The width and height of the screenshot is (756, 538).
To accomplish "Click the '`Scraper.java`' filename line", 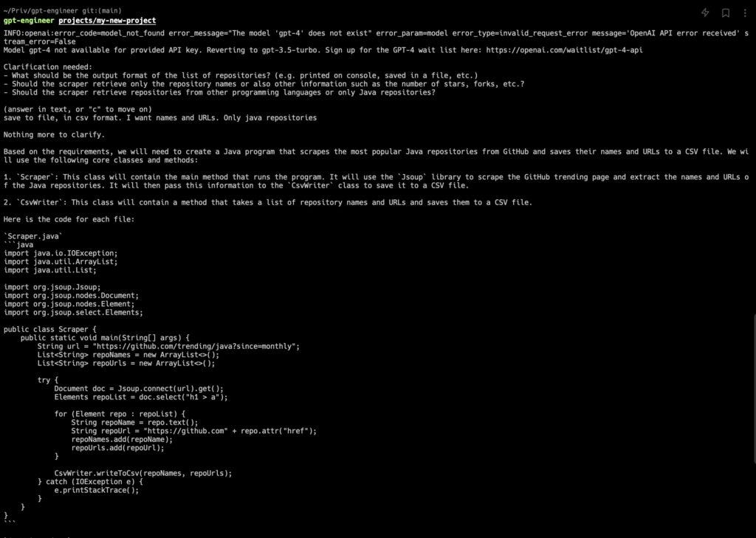I will [33, 236].
